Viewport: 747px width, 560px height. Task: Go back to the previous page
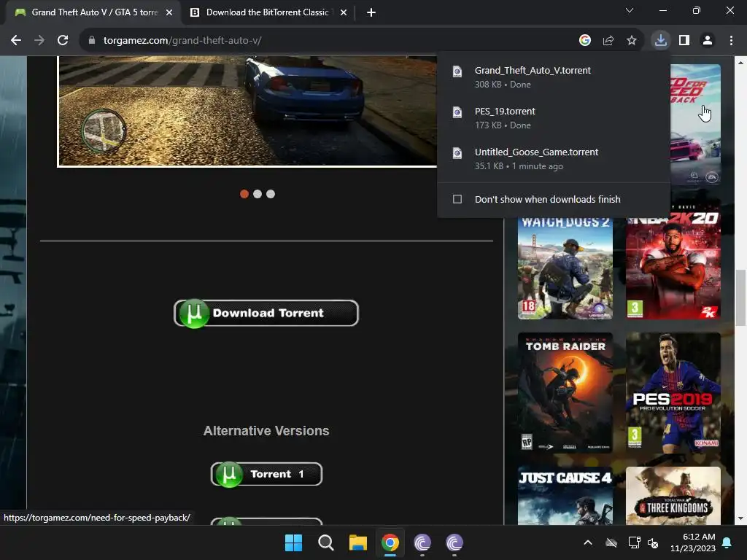coord(16,41)
